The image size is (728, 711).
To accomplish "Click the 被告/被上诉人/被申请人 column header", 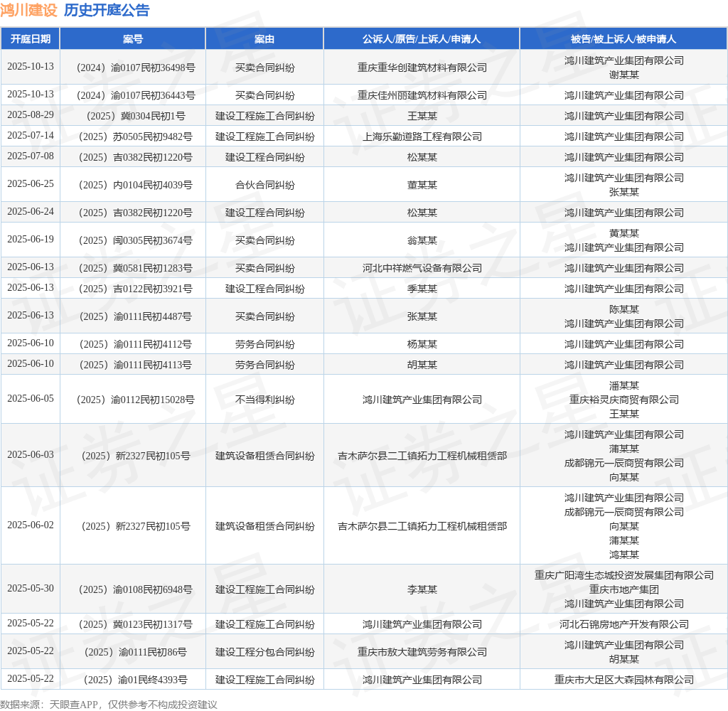I will pyautogui.click(x=623, y=39).
